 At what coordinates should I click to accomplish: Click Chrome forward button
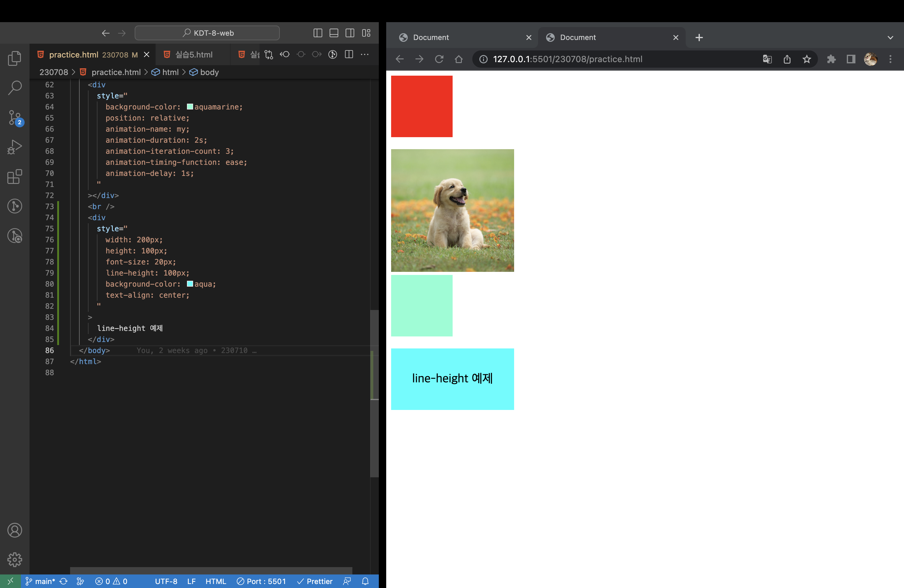click(419, 59)
